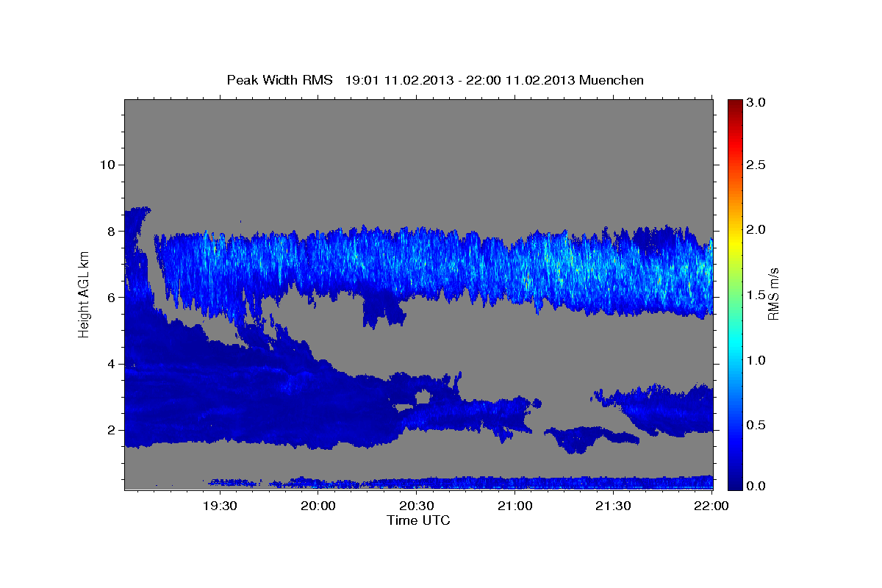Click the 19:30 time tick label
The width and height of the screenshot is (882, 588).
(219, 506)
